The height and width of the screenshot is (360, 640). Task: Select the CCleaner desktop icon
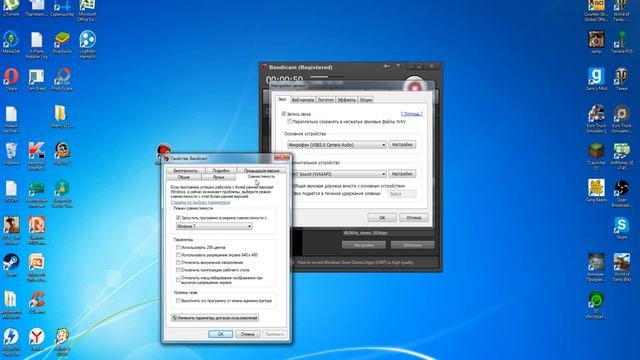36,302
